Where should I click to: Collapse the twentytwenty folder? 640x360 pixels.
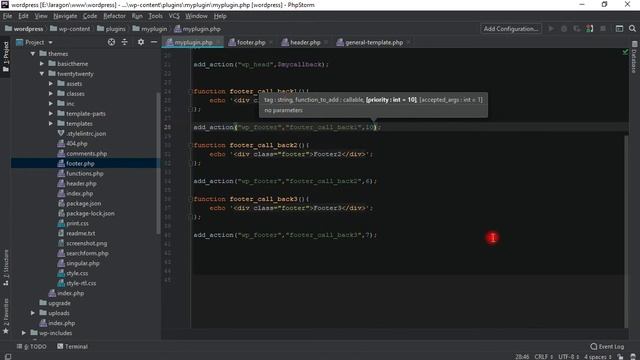tap(42, 74)
